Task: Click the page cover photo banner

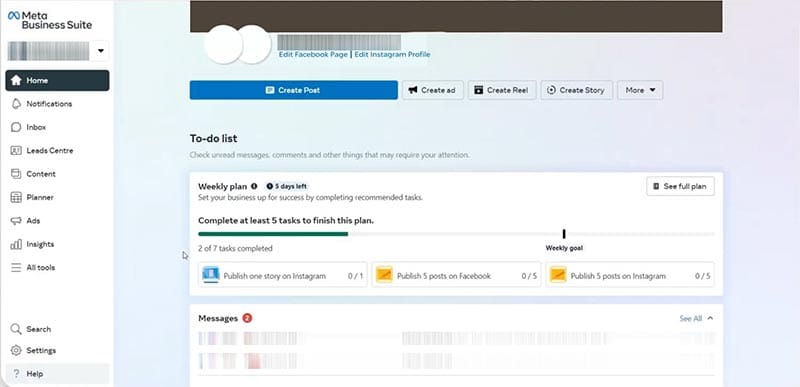Action: 456,16
